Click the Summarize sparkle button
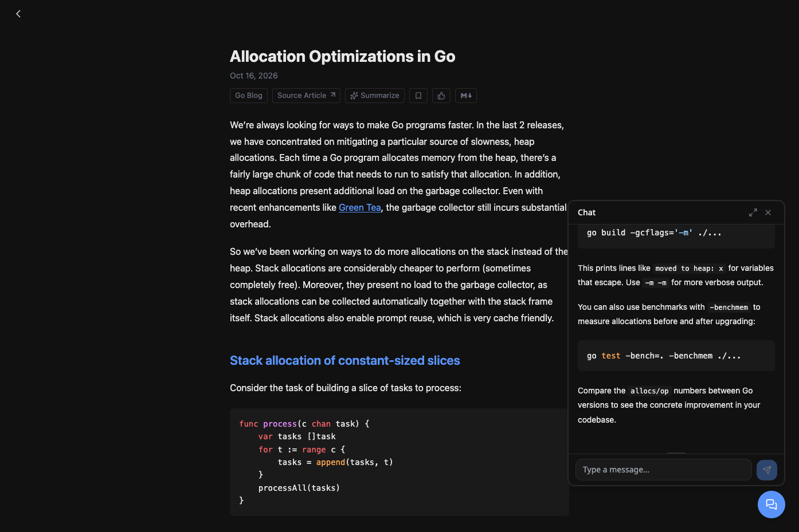The height and width of the screenshot is (532, 799). coord(375,96)
